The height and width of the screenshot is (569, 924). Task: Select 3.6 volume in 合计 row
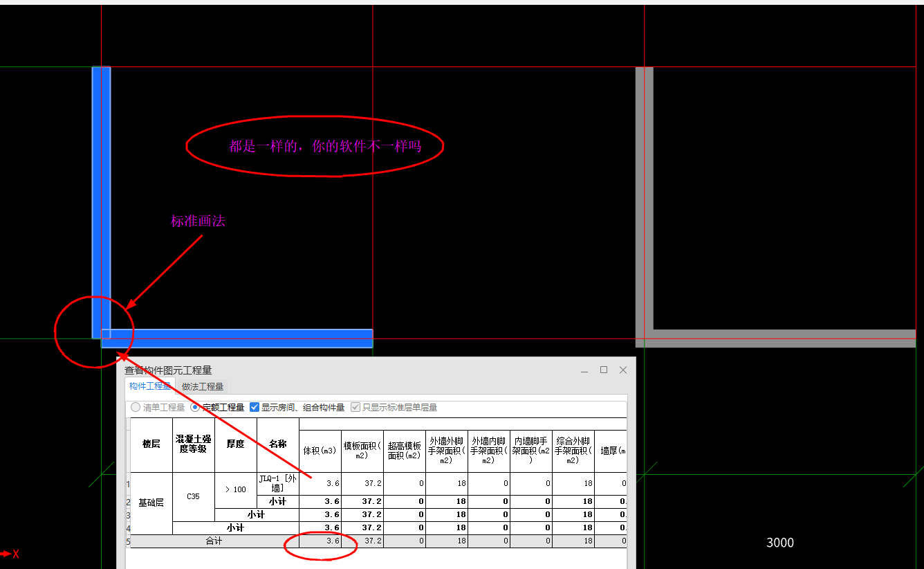(x=320, y=541)
